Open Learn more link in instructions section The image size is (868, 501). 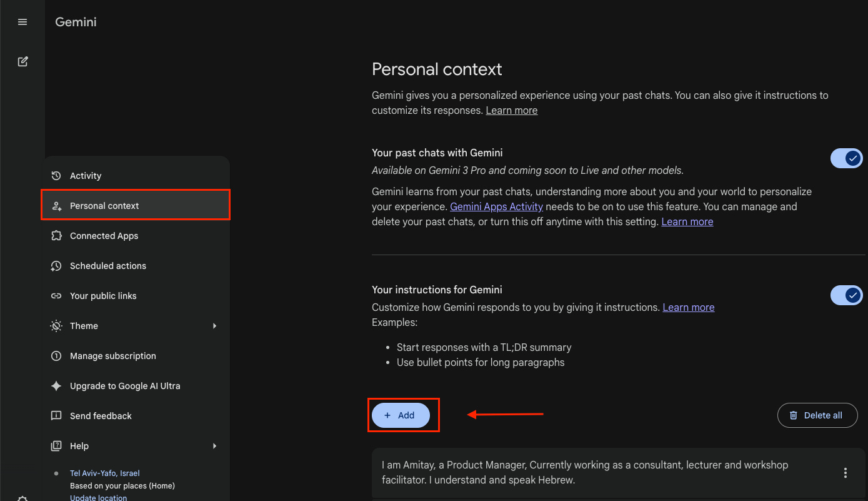point(689,307)
